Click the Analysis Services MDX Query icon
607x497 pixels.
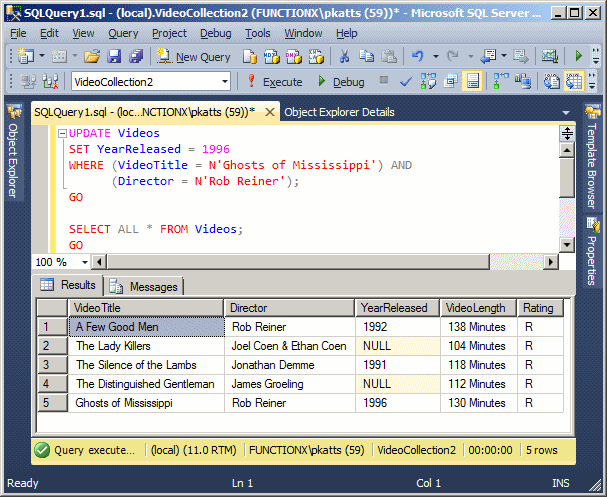tap(272, 57)
